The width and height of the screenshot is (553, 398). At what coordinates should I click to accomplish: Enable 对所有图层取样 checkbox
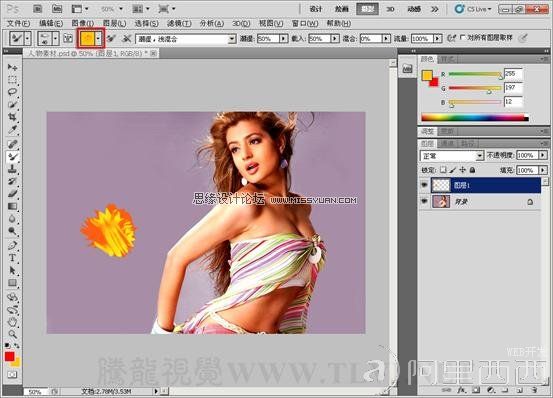click(x=463, y=37)
